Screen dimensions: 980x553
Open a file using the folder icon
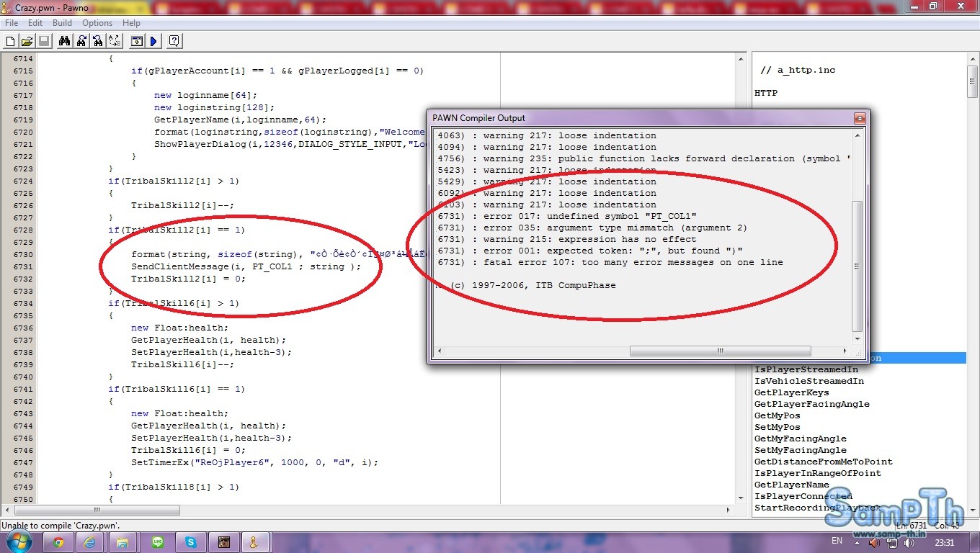(27, 41)
